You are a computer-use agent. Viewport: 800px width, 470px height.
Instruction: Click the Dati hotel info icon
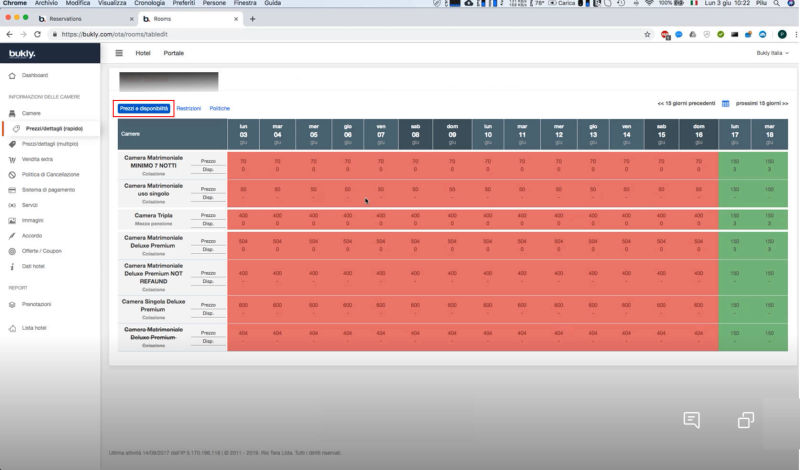(x=12, y=266)
